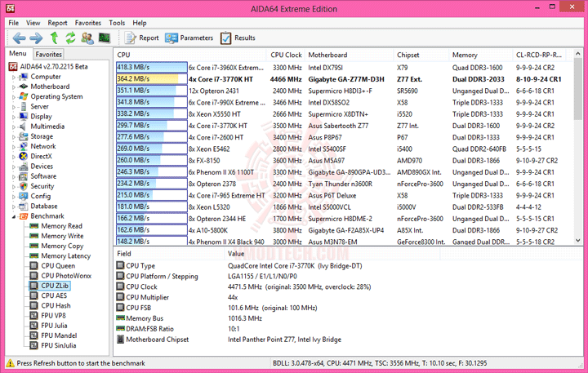Sort by the CPU column header

tap(189, 55)
